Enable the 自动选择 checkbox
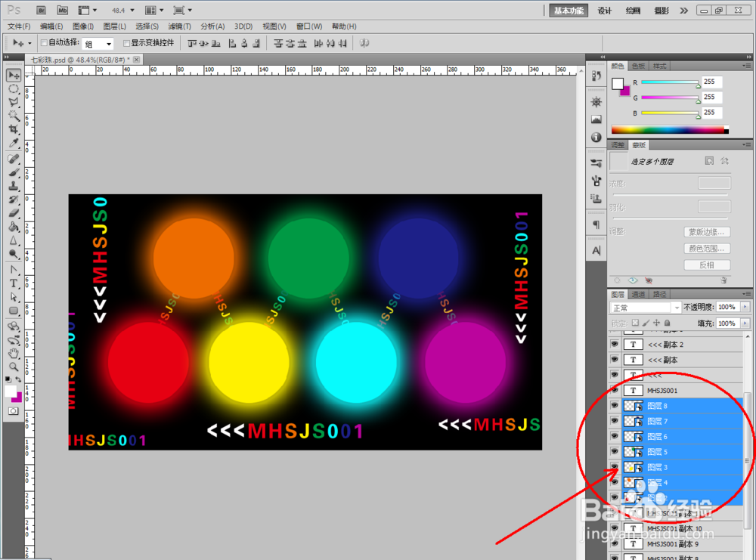 pyautogui.click(x=44, y=43)
